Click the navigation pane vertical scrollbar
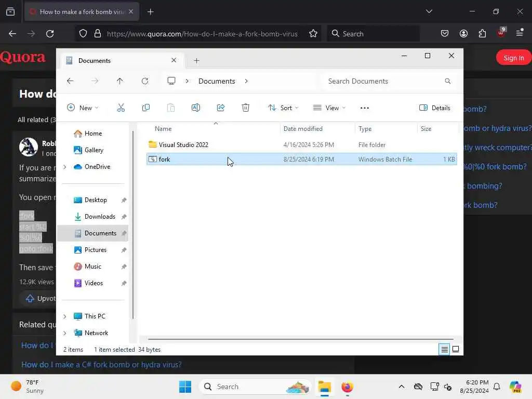Screen dimensions: 532x399 coord(133,224)
